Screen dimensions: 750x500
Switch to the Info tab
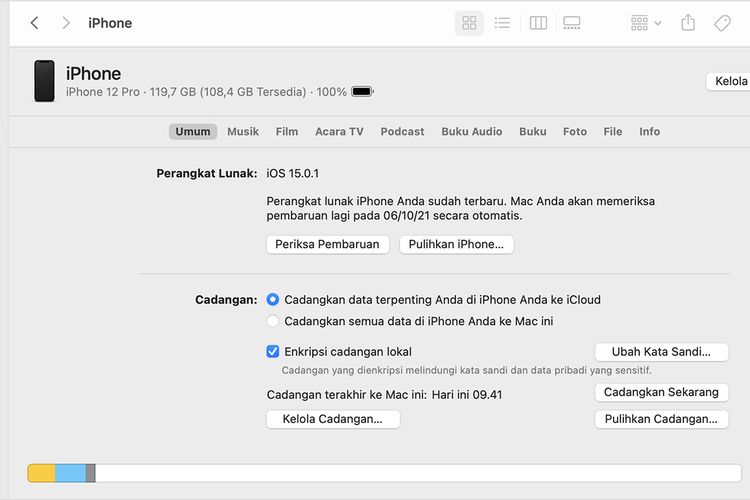(650, 132)
